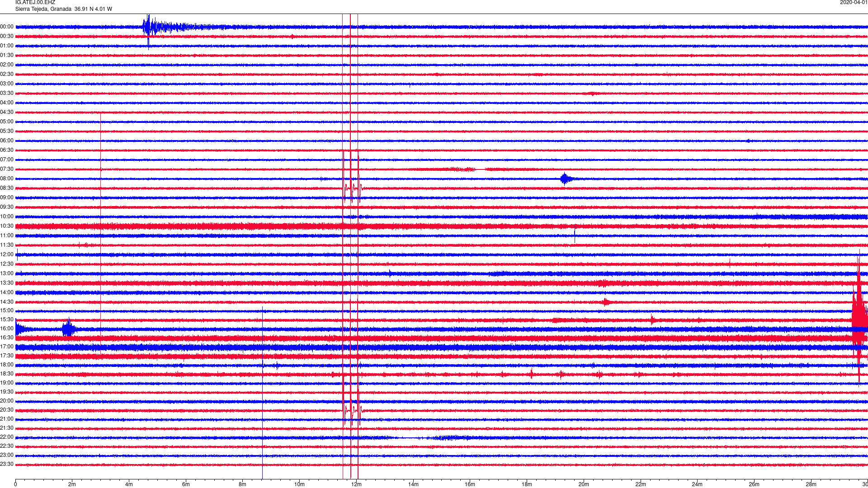The width and height of the screenshot is (868, 488).
Task: Click the 24m tick on time axis
Action: pyautogui.click(x=697, y=484)
